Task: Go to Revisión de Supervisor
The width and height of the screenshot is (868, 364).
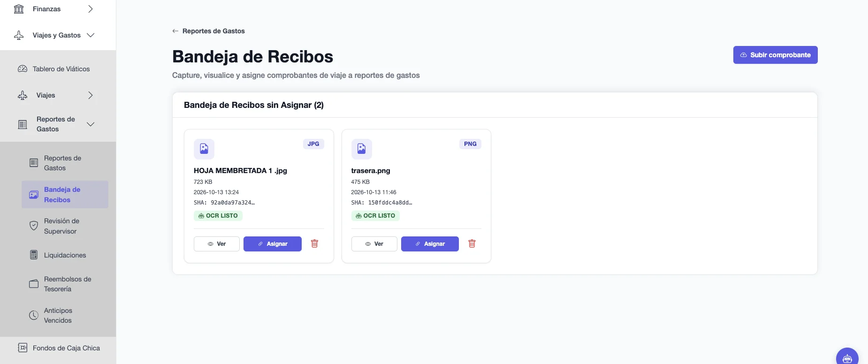Action: pos(65,226)
